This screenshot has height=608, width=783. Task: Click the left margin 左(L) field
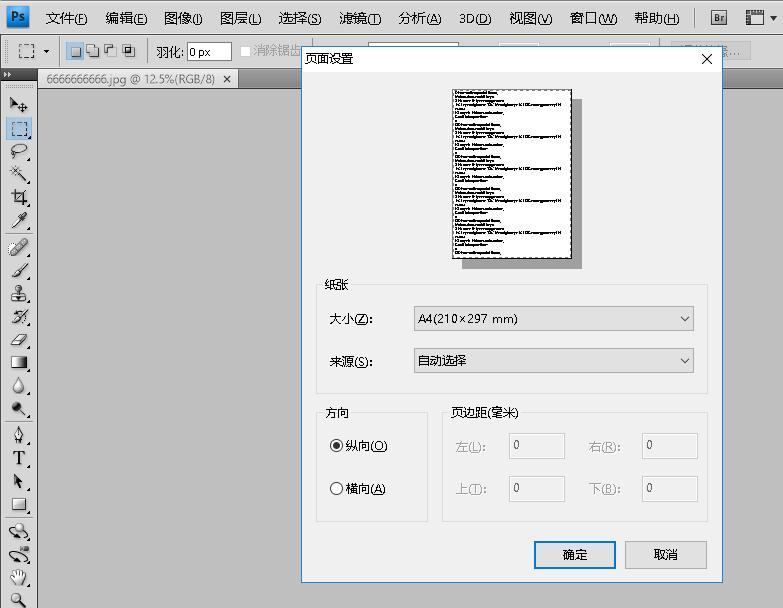[537, 446]
